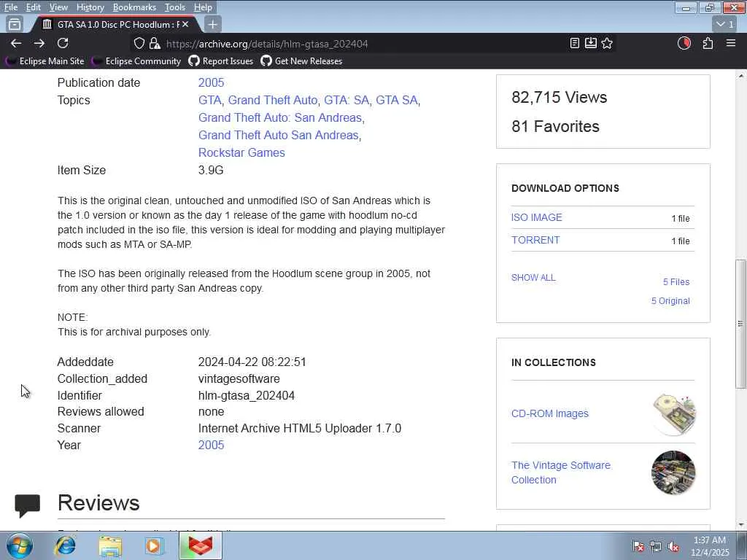Viewport: 747px width, 560px height.
Task: Open the File menu
Action: pyautogui.click(x=10, y=7)
